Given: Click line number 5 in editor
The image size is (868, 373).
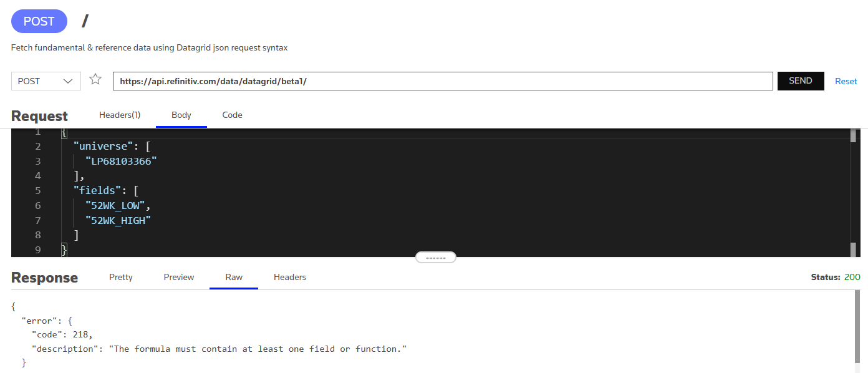Looking at the screenshot, I should coord(38,190).
